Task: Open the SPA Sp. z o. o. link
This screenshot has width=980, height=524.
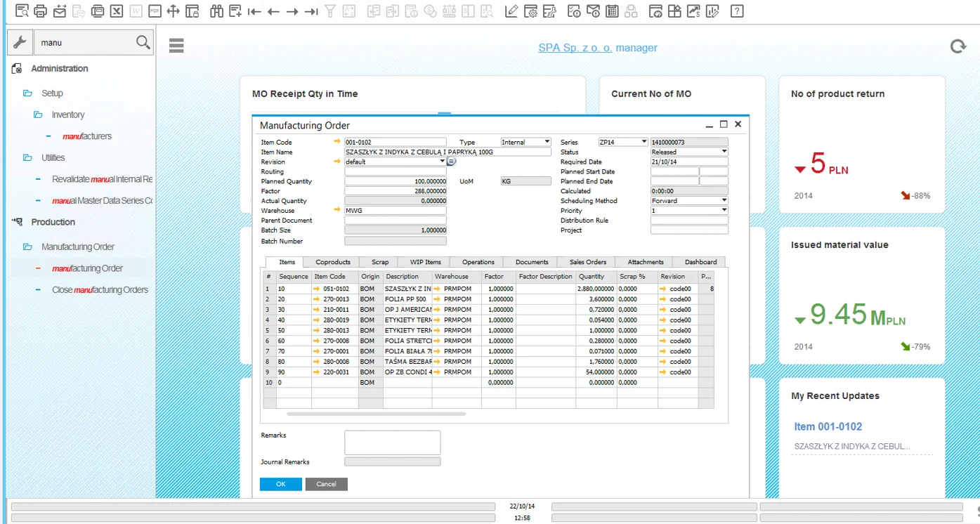Action: point(575,48)
